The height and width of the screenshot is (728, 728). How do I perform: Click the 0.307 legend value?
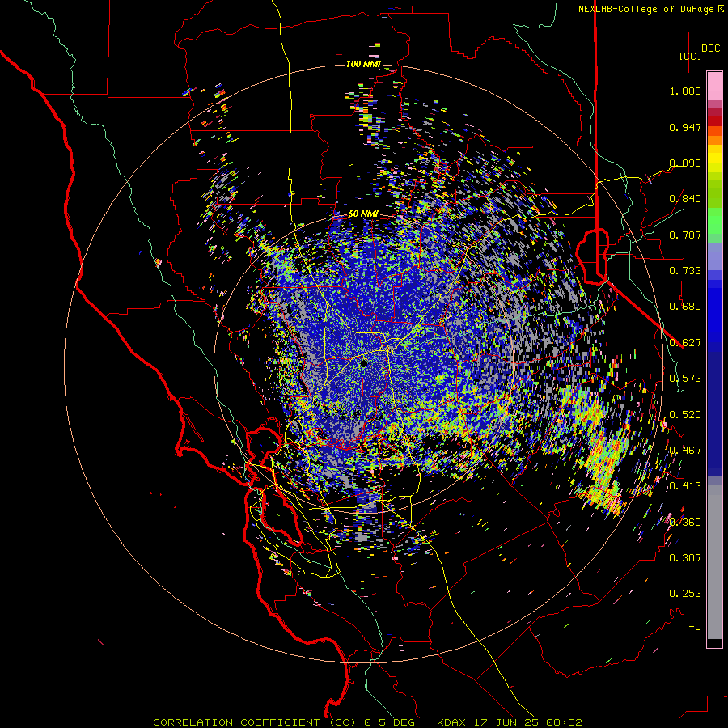click(x=685, y=557)
